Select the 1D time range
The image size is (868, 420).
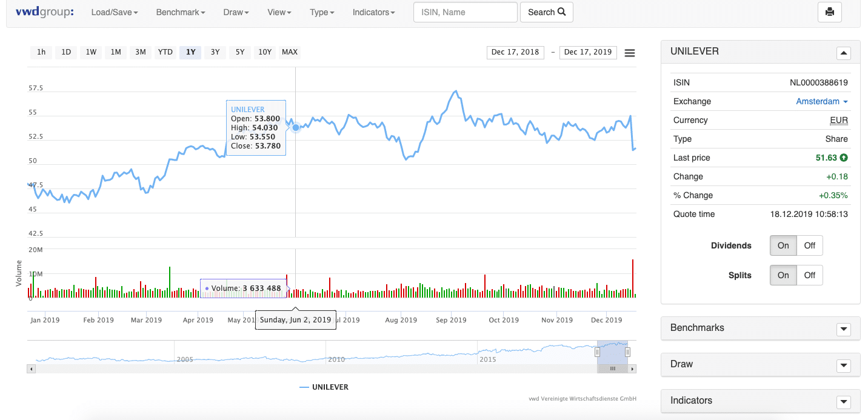[x=66, y=52]
